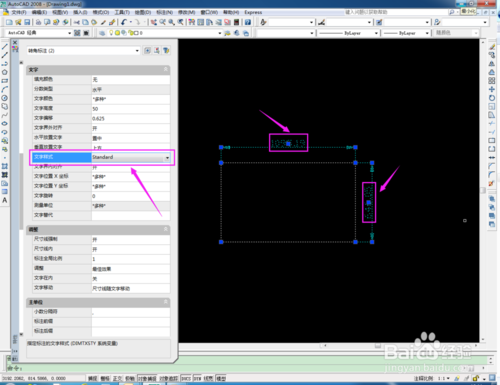Image resolution: width=500 pixels, height=385 pixels.
Task: Click the annotation scale 1:1 button
Action: point(444,378)
